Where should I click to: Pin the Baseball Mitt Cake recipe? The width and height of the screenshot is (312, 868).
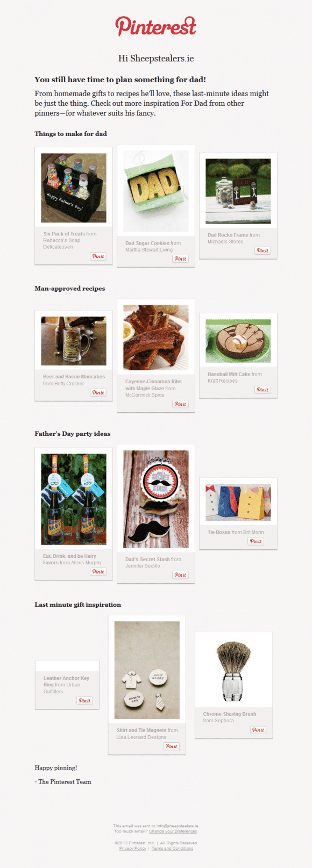[x=263, y=390]
